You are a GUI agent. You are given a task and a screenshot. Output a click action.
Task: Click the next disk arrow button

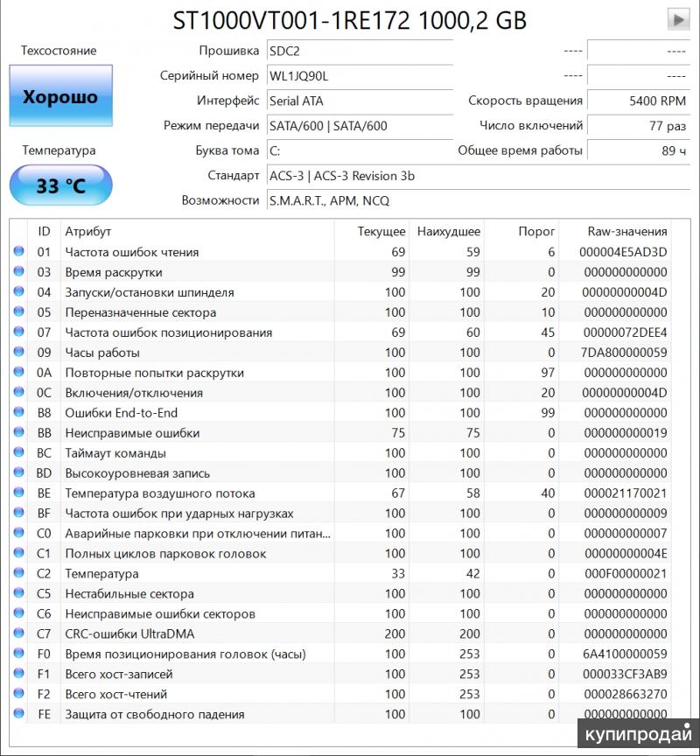(678, 19)
